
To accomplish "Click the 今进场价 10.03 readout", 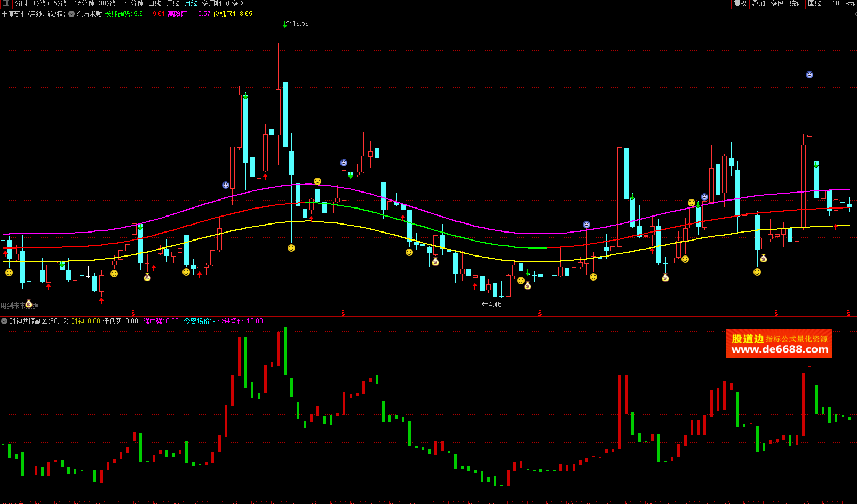I will pos(240,321).
